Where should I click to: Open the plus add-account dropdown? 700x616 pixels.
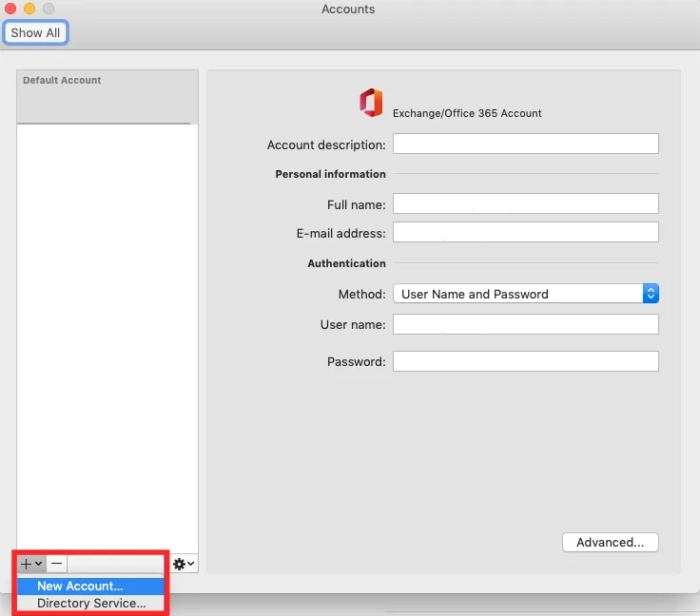(x=31, y=564)
